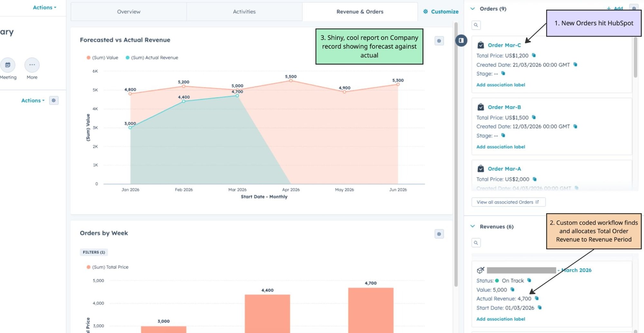Click the middle column vertical scrollbar
This screenshot has width=644, height=333.
456,154
